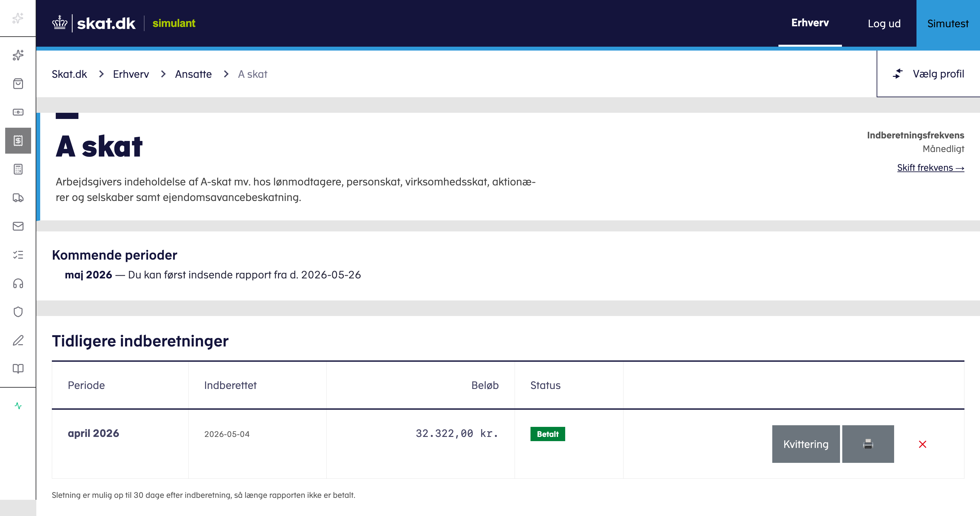Click the simulant label in header

tap(174, 23)
